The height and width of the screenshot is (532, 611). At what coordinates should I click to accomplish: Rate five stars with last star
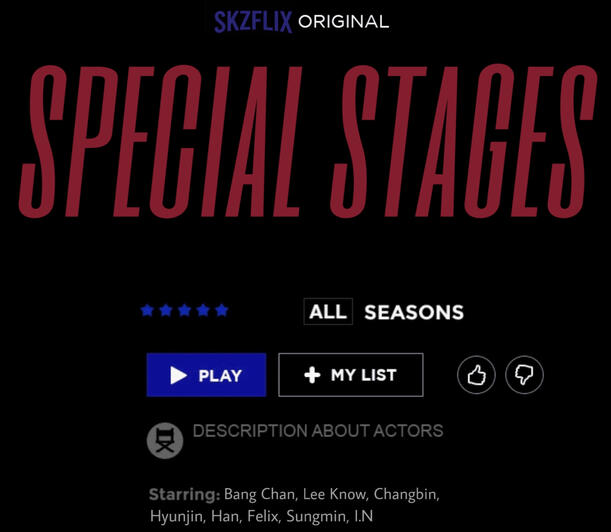[222, 310]
